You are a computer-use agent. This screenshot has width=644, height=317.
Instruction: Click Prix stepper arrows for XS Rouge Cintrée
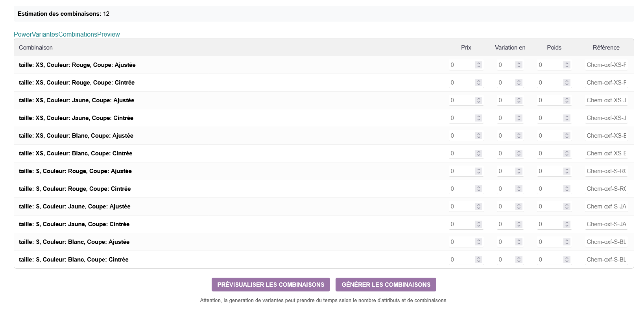(479, 83)
